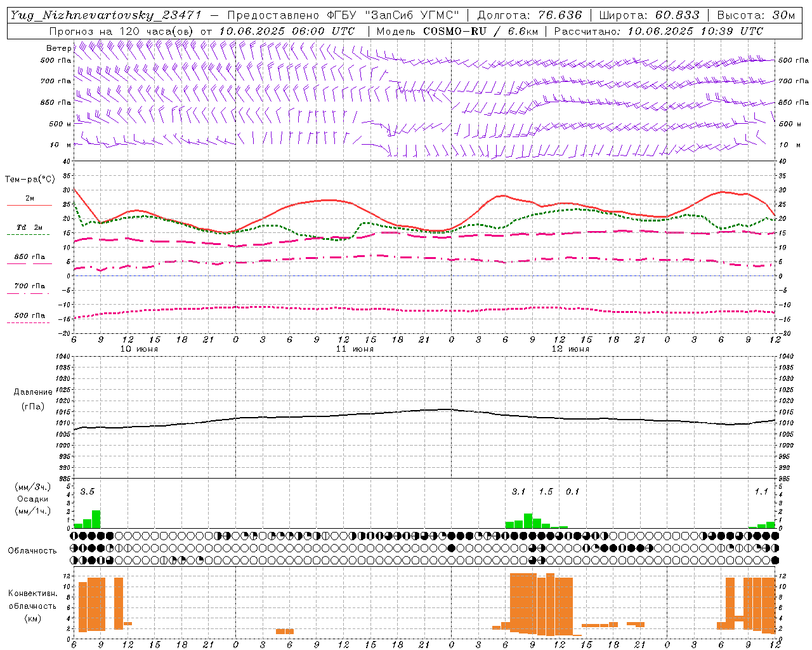Click the 700 гПа temperature legend label

tap(30, 286)
